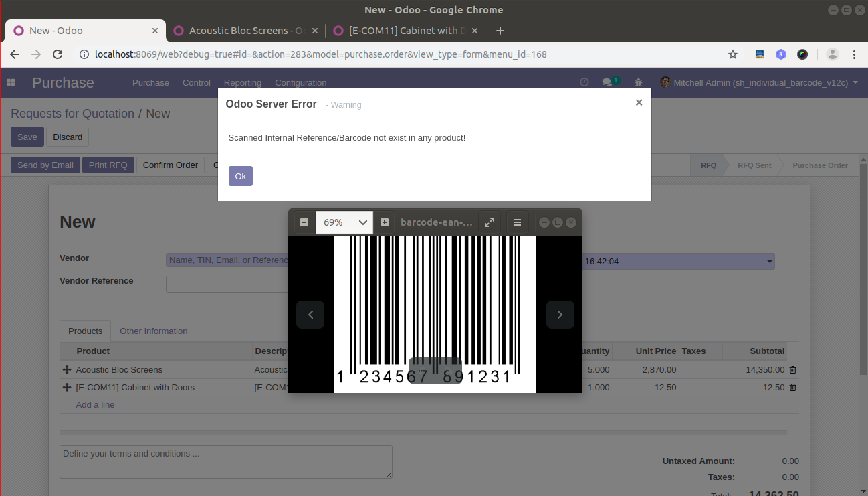Switch to the [E-COM11] Cabinet browser tab
Image resolution: width=868 pixels, height=496 pixels.
point(405,31)
